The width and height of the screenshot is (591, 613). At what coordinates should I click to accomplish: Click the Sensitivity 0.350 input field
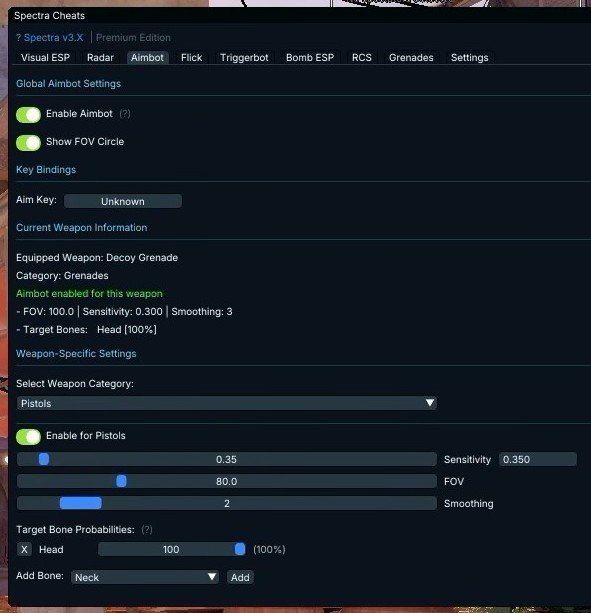tap(537, 459)
